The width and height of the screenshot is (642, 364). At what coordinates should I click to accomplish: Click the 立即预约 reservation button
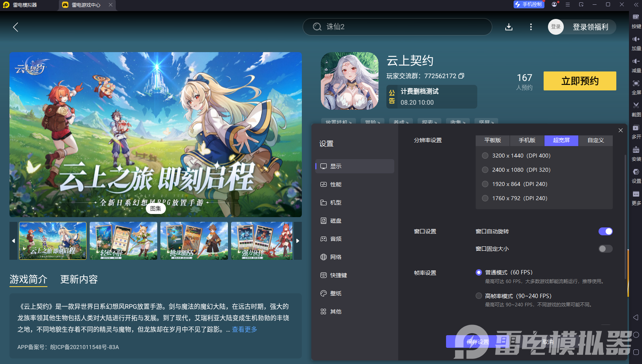point(580,81)
